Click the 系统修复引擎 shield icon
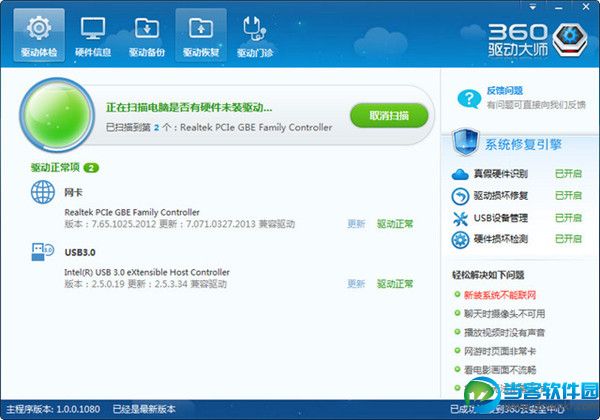Screen dimensions: 600x420 click(465, 142)
